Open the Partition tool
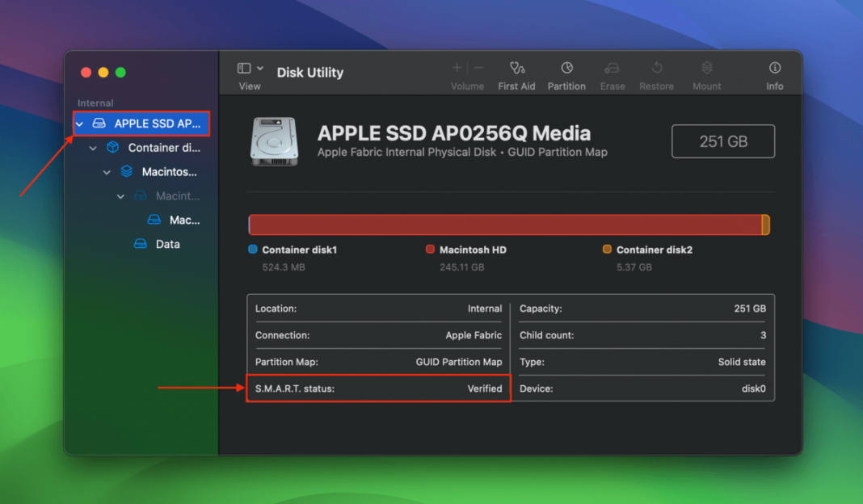 tap(566, 73)
